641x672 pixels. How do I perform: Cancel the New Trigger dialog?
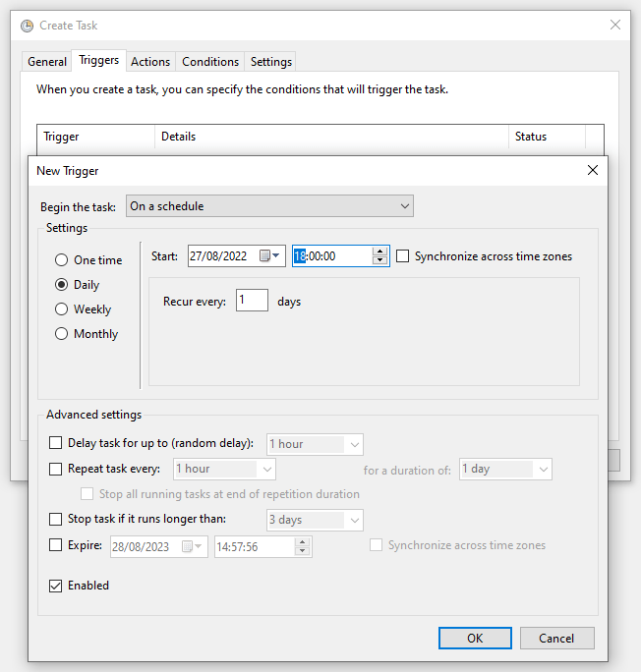point(557,639)
